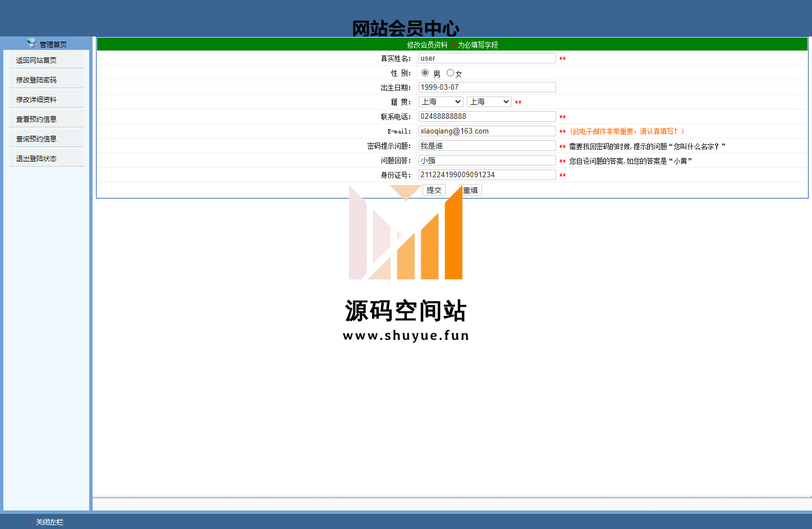Click the 管理首页 computer icon
Screen dimensions: 812x529
pos(31,43)
